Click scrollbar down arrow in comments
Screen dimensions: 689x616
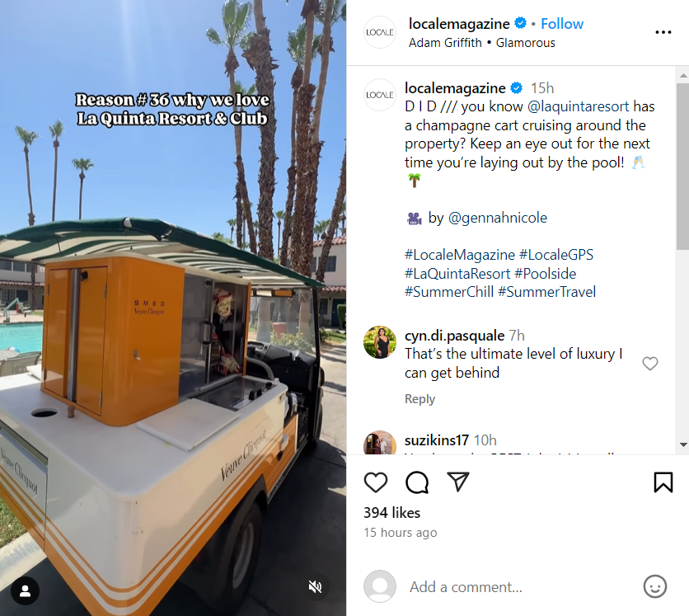pyautogui.click(x=683, y=444)
